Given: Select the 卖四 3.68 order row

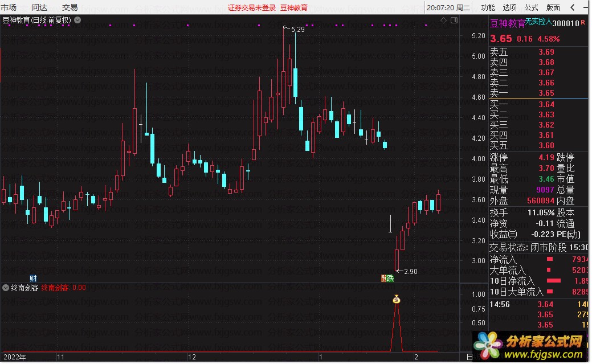Looking at the screenshot, I should point(538,62).
